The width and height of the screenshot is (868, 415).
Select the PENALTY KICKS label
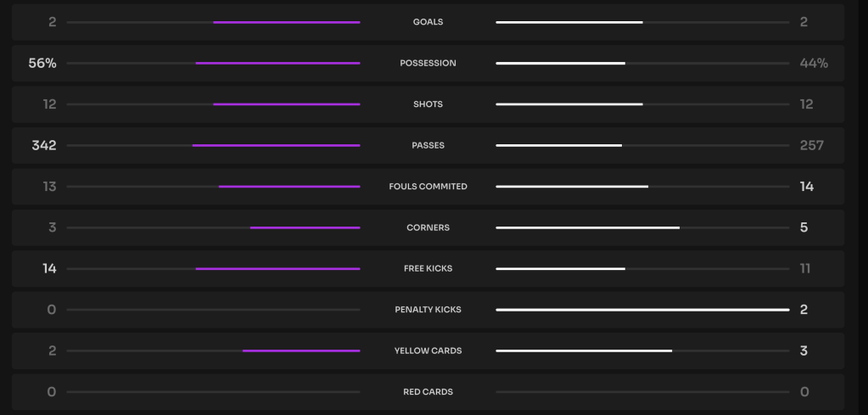coord(428,310)
